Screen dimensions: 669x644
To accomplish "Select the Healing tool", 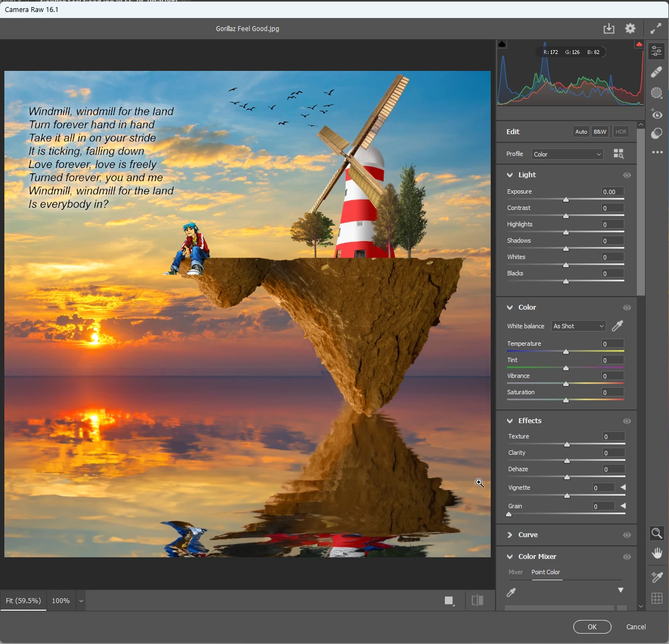I will pos(656,72).
